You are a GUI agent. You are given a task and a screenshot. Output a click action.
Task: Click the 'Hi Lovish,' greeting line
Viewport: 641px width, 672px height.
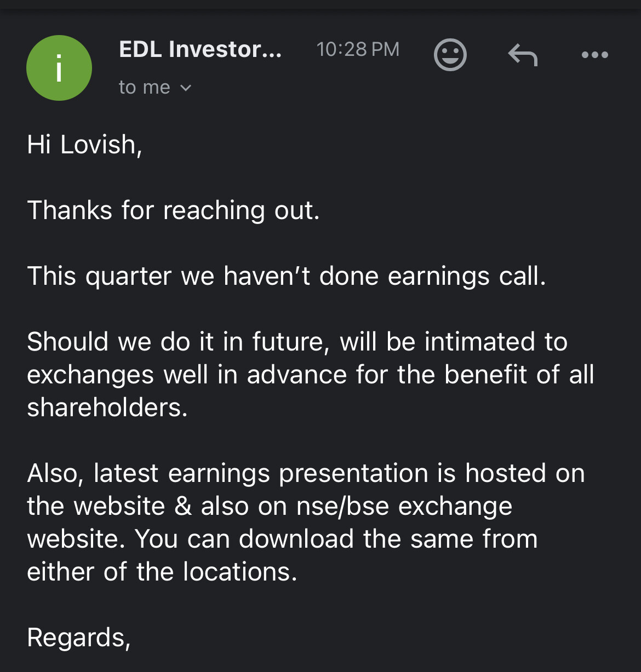[x=84, y=145]
